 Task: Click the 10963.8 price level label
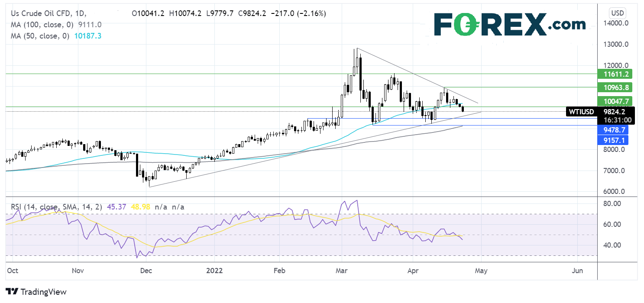click(x=615, y=87)
